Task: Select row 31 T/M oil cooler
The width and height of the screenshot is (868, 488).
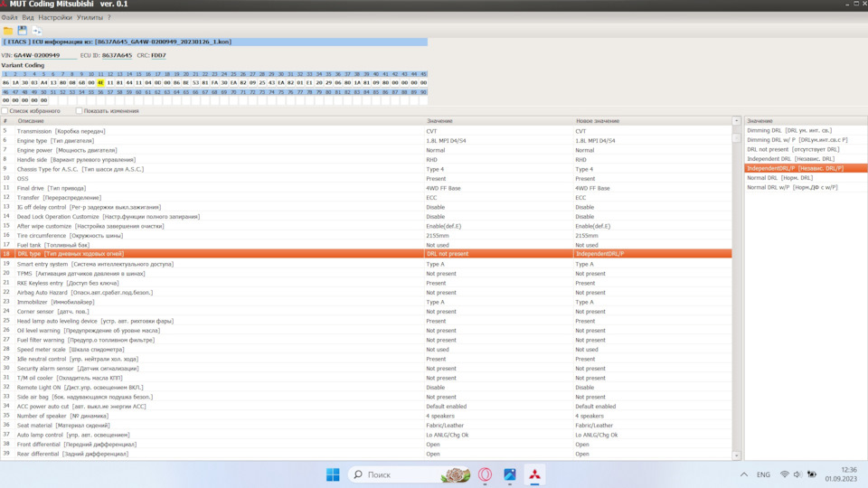Action: click(366, 378)
